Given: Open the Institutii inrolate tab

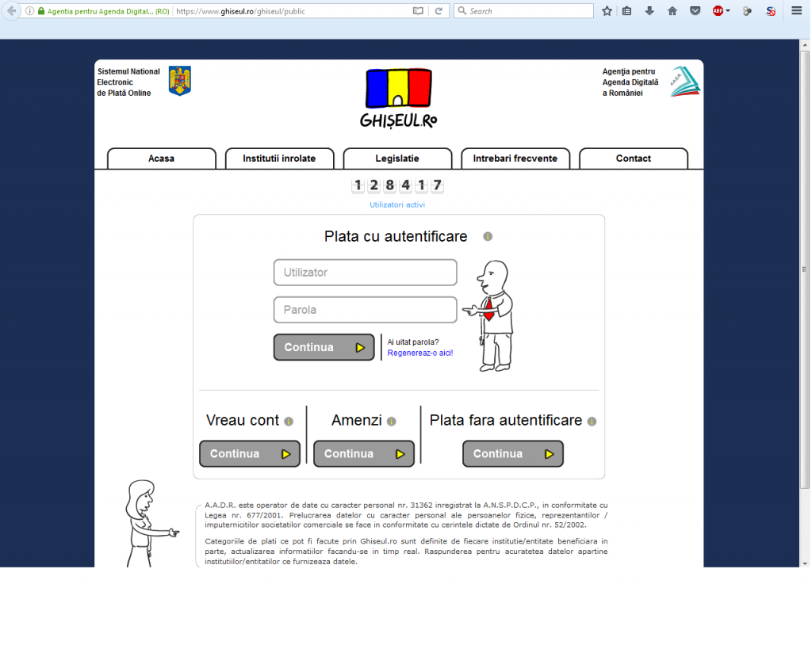Looking at the screenshot, I should tap(279, 158).
